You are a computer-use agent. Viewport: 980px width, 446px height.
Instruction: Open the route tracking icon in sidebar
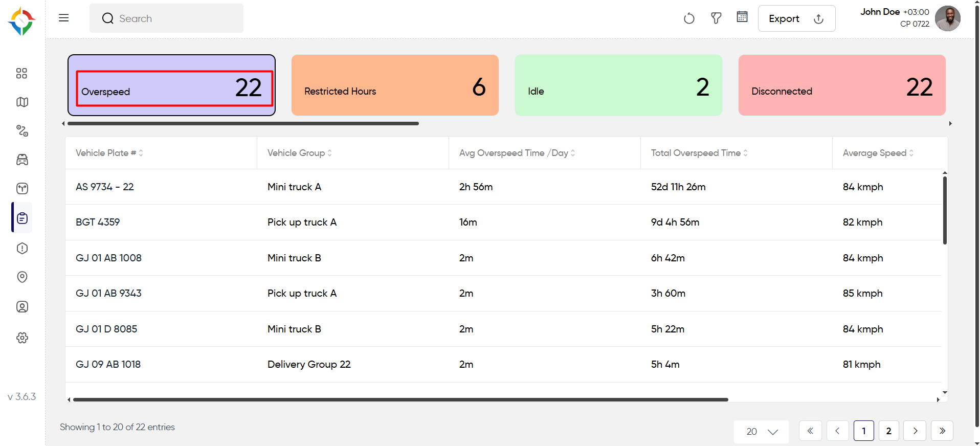coord(22,131)
